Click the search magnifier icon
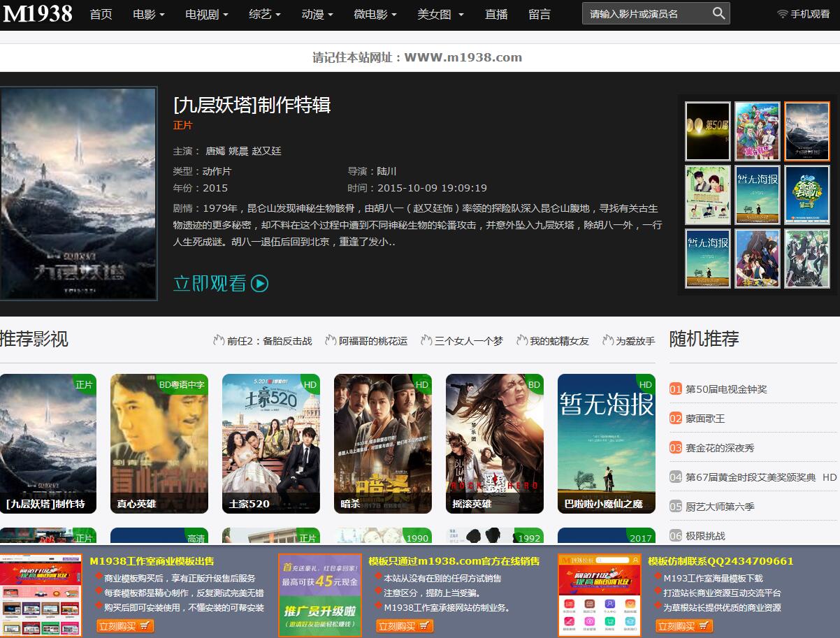Screen dimensions: 840x638 [718, 13]
